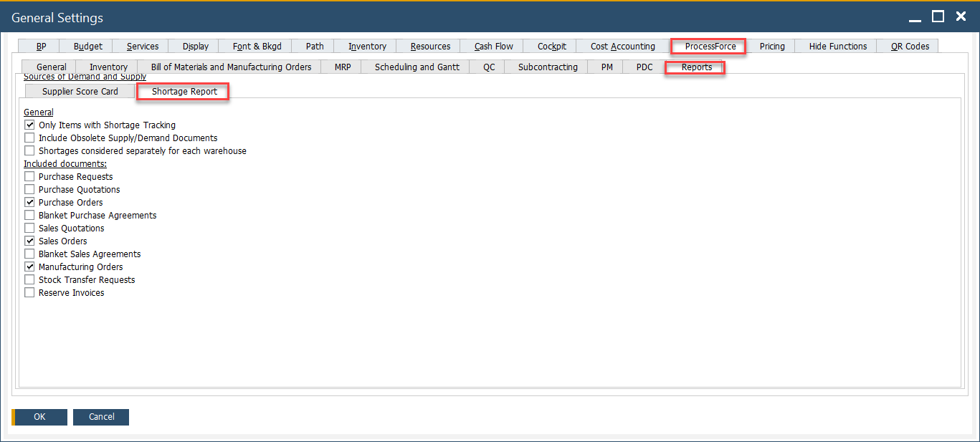Uncheck Only Items with Shortage Tracking
Image resolution: width=980 pixels, height=442 pixels.
pyautogui.click(x=29, y=125)
